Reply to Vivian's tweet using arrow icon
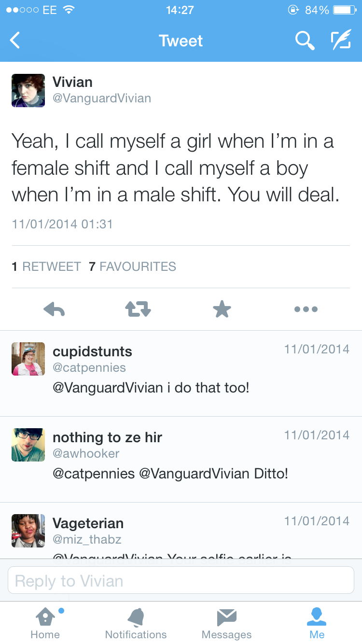Screen dimensions: 362x644 coord(54,309)
